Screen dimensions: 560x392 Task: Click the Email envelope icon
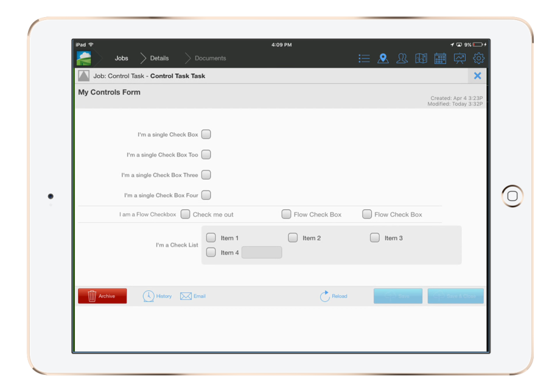pos(185,296)
